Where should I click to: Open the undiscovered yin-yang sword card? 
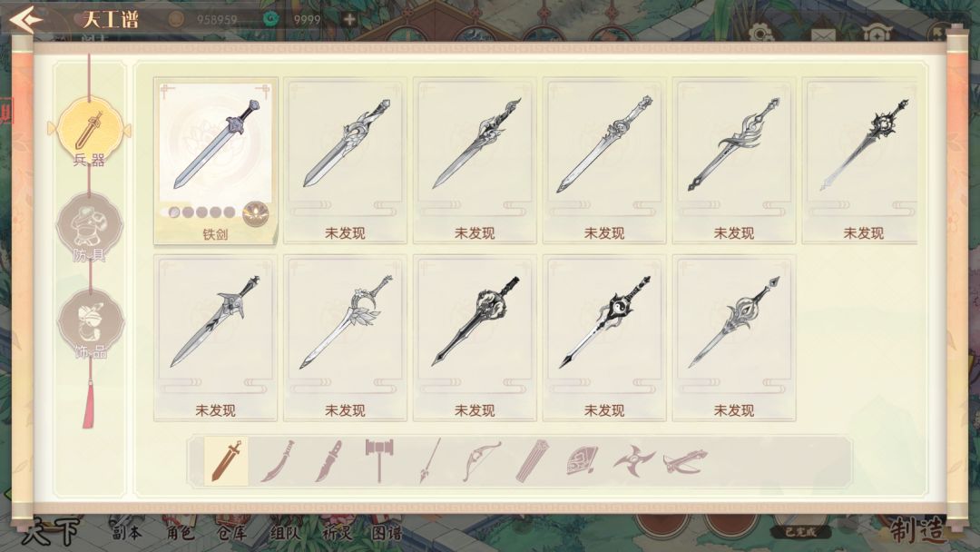(603, 338)
